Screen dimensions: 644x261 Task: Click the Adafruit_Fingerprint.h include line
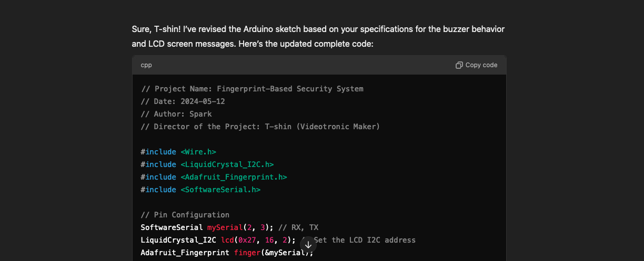click(214, 177)
